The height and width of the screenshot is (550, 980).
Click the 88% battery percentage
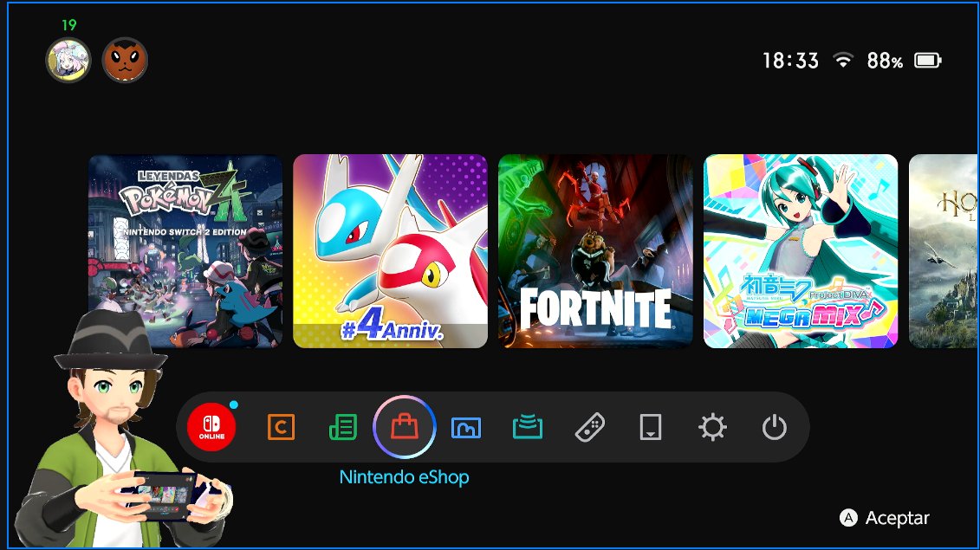[x=885, y=61]
